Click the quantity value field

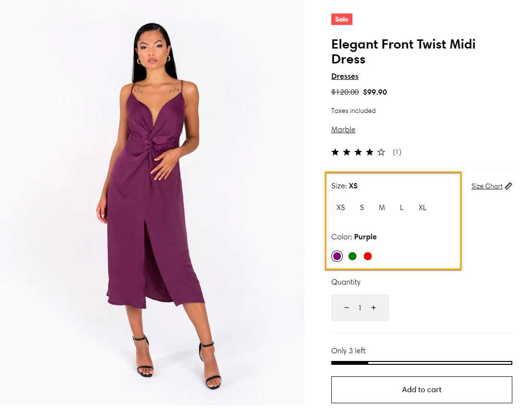click(x=360, y=308)
